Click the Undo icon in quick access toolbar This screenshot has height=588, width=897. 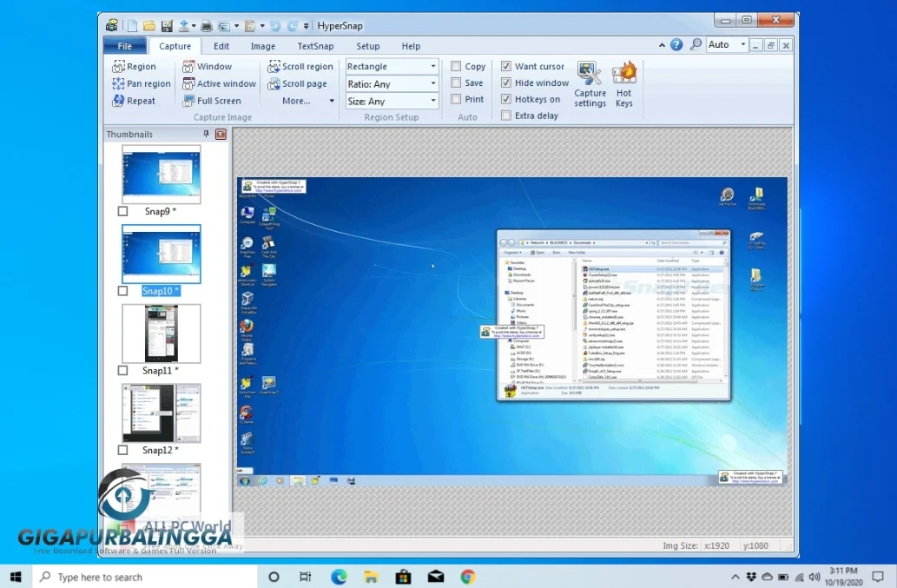[276, 26]
